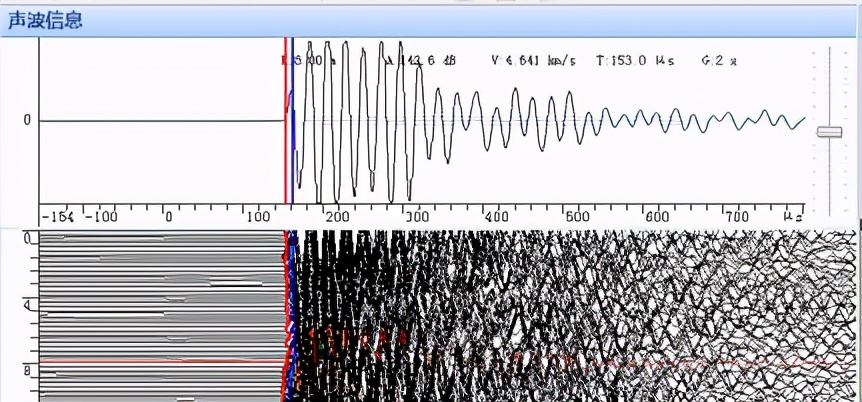Select the red first-arrival marker line in waveform
Image resolution: width=862 pixels, height=402 pixels.
tap(285, 121)
